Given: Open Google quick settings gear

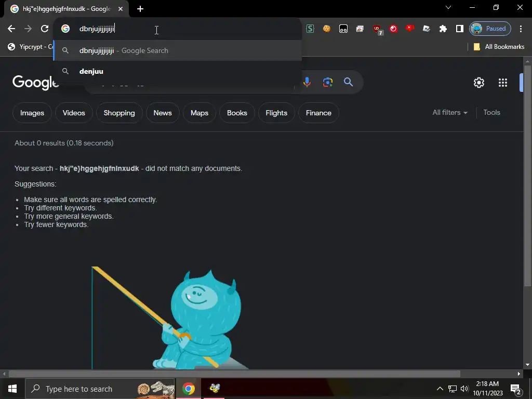Looking at the screenshot, I should point(478,83).
